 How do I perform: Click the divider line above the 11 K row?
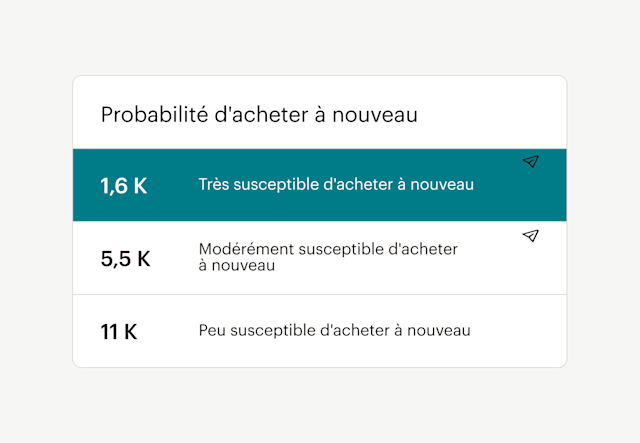pos(320,295)
